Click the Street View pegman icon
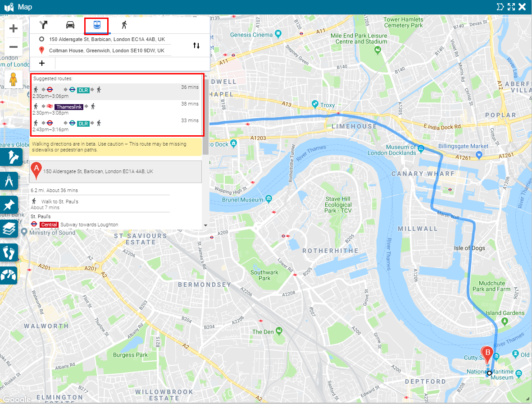The width and height of the screenshot is (532, 404). coord(14,79)
